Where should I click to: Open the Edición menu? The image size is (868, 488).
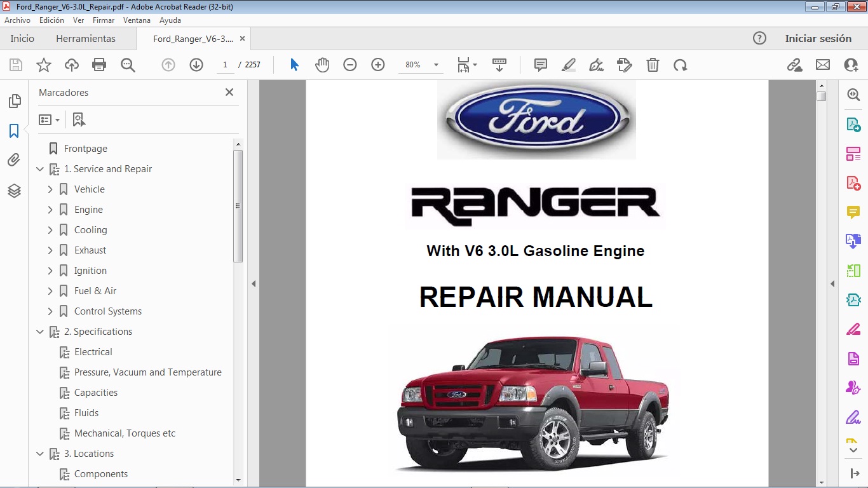pyautogui.click(x=51, y=20)
